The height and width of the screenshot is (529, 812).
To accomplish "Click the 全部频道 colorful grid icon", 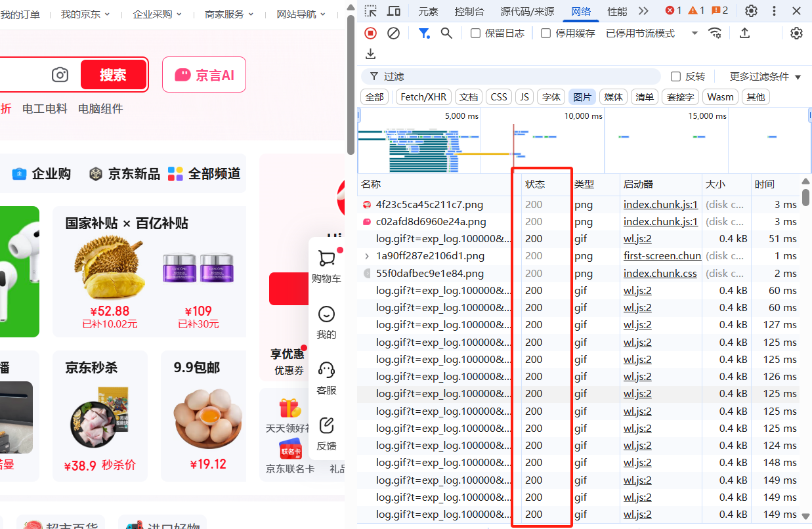I will (175, 174).
